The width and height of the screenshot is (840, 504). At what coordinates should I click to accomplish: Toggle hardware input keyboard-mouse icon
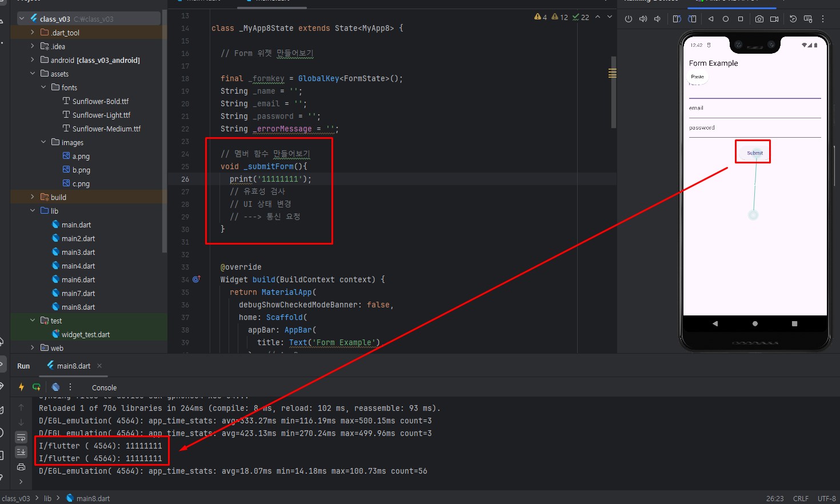point(808,19)
